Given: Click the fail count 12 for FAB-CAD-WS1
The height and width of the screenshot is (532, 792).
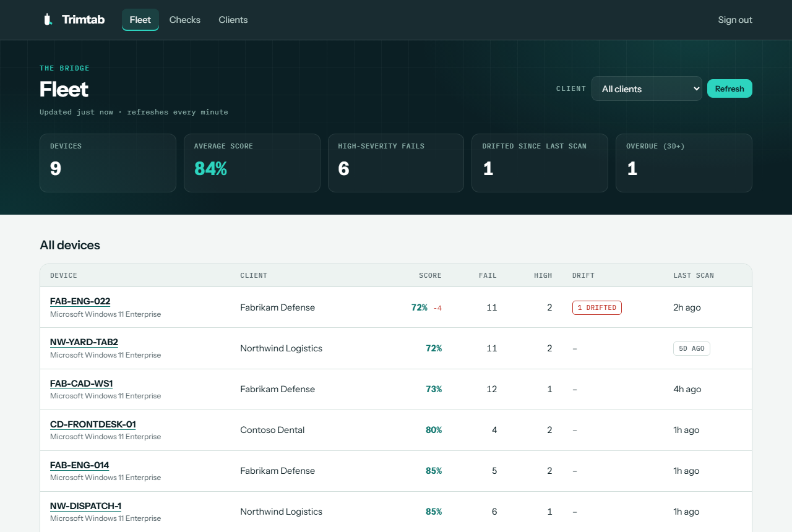Looking at the screenshot, I should point(492,389).
